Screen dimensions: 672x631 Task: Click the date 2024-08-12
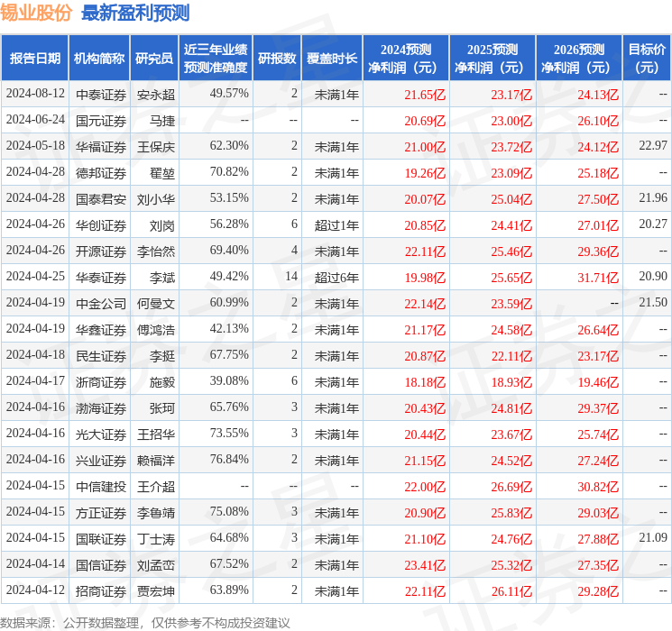point(35,93)
